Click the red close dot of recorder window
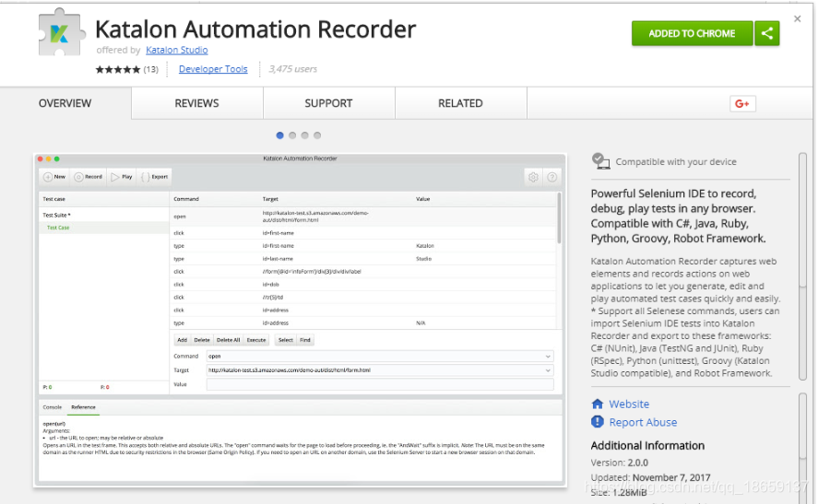Screen dimensions: 818x504 click(41, 159)
